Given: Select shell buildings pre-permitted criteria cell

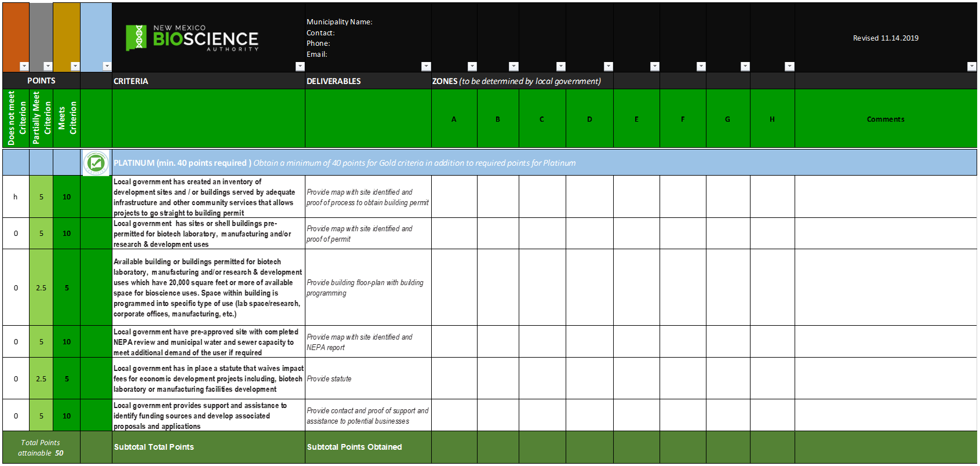Looking at the screenshot, I should pyautogui.click(x=209, y=234).
